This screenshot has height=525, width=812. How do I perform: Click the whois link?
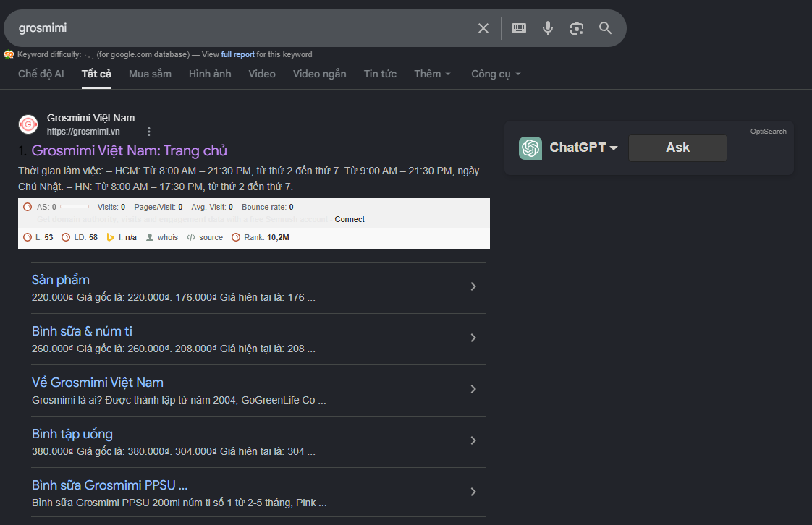click(168, 237)
